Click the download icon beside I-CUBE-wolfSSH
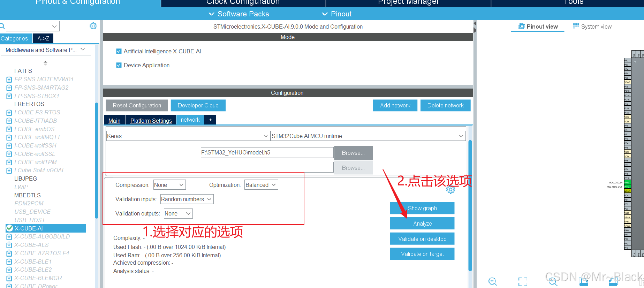 coord(9,146)
